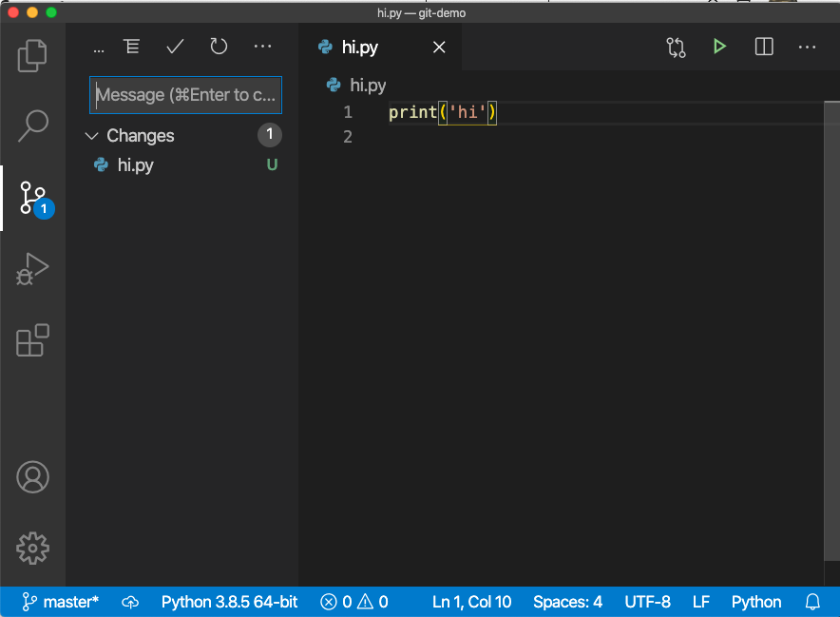
Task: Run Python file with green play button
Action: [x=719, y=47]
